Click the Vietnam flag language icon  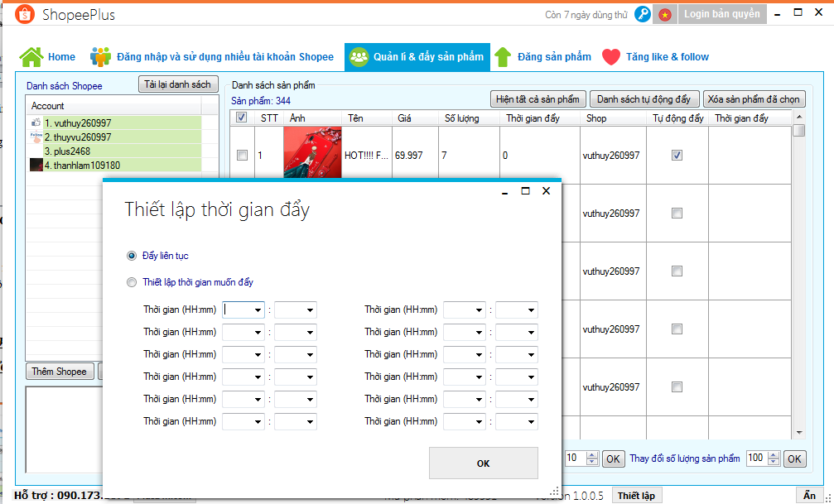click(664, 14)
